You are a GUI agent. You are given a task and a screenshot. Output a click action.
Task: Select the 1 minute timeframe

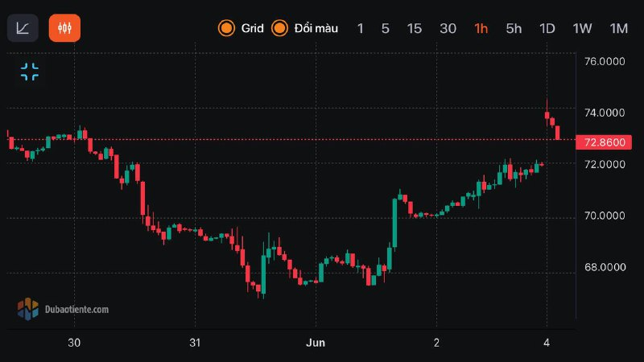pyautogui.click(x=360, y=28)
